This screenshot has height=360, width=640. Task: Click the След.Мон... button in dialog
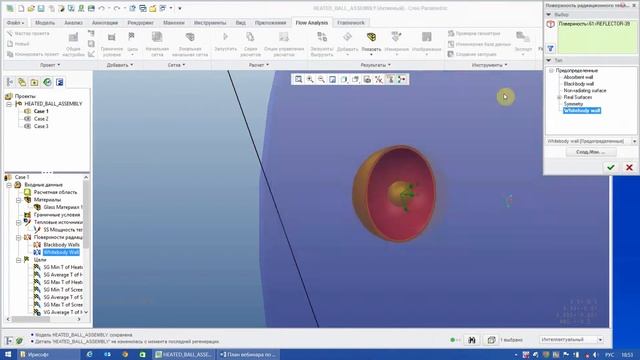point(591,152)
